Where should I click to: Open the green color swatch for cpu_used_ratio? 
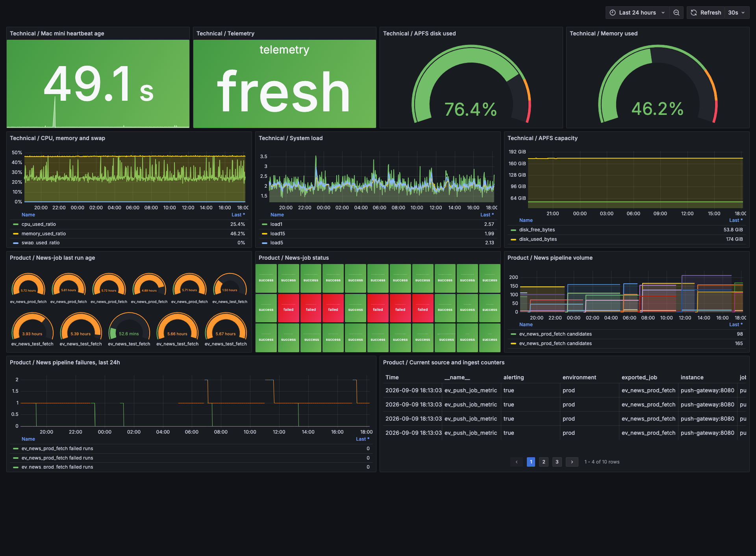click(x=16, y=224)
